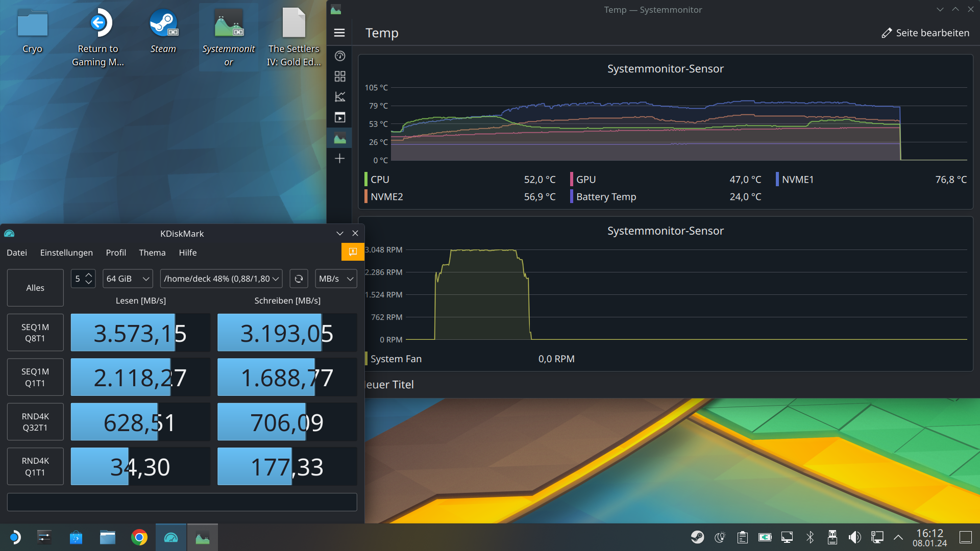
Task: Launch Chrome from the taskbar
Action: pyautogui.click(x=139, y=537)
